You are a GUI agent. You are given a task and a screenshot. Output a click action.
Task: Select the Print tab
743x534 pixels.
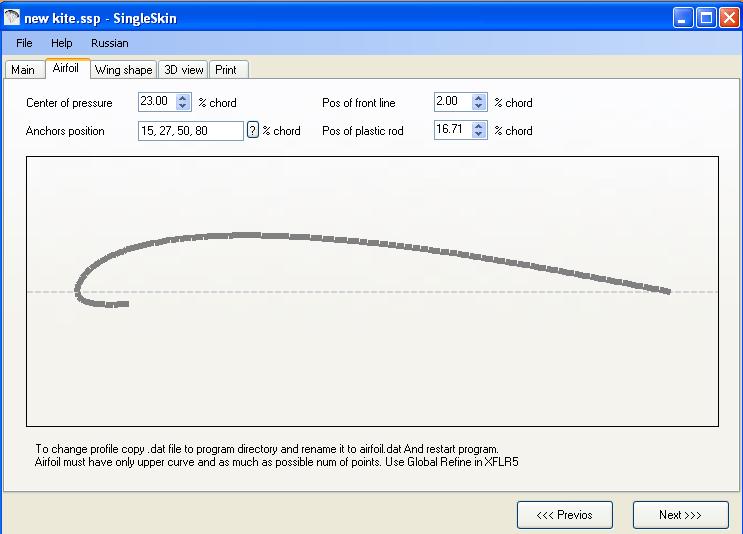pos(226,70)
